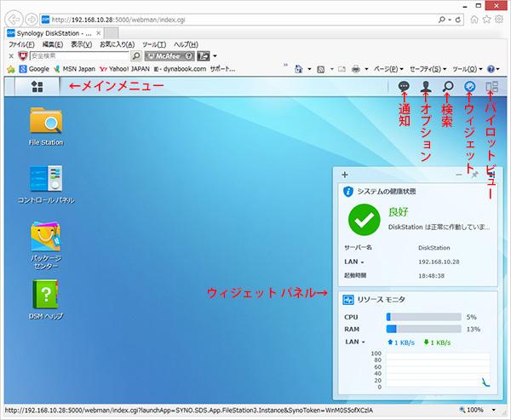Viewport: 511px width, 420px height.
Task: Close the McAfee toolbar with the X
Action: tap(11, 56)
